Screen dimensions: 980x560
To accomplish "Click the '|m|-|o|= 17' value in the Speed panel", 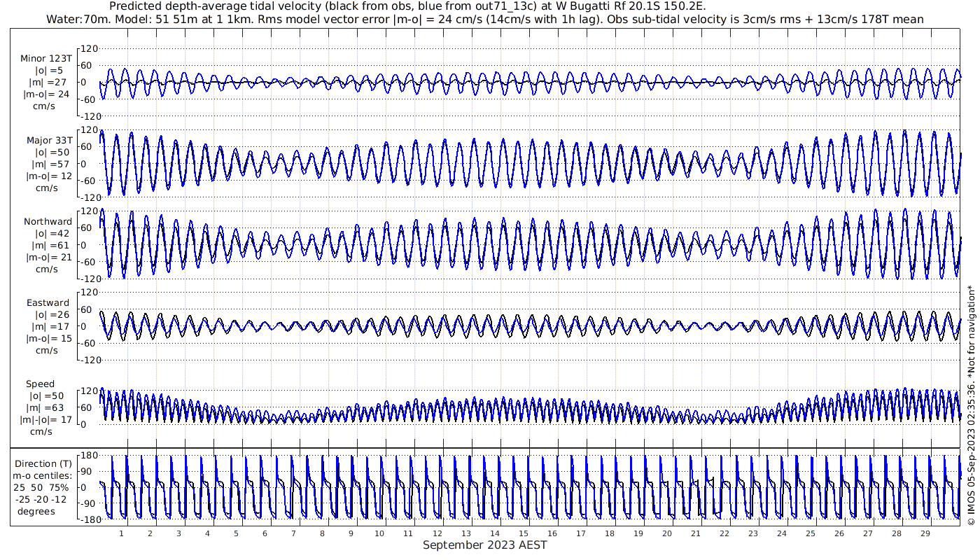I will coord(46,420).
